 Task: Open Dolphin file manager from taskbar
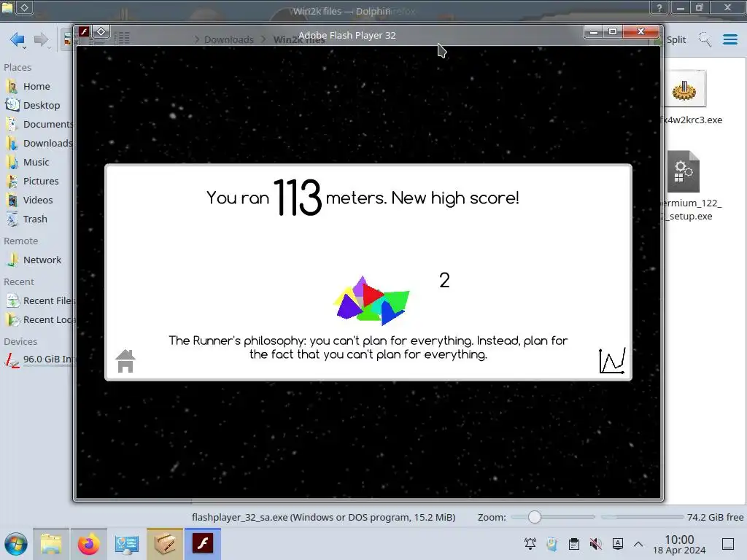[x=51, y=544]
